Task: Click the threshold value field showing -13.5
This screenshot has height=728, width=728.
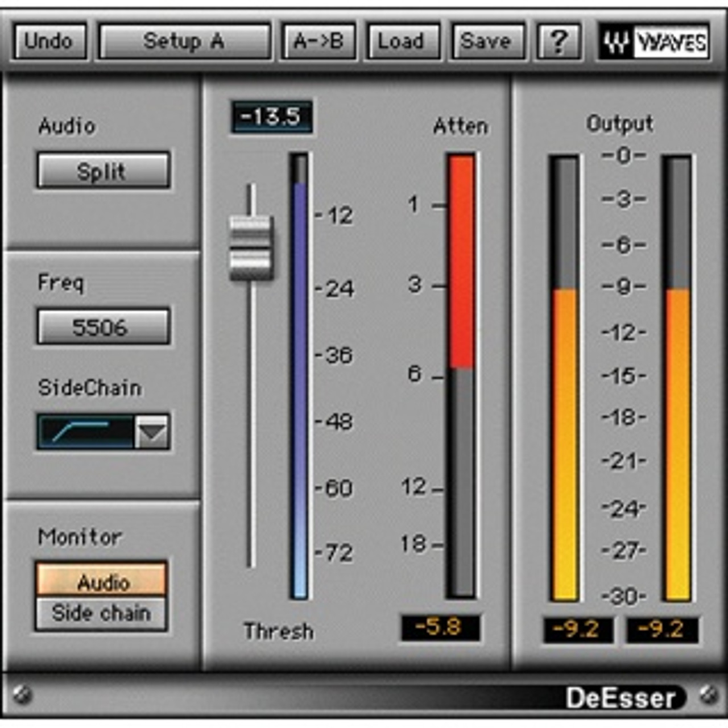Action: click(x=271, y=117)
